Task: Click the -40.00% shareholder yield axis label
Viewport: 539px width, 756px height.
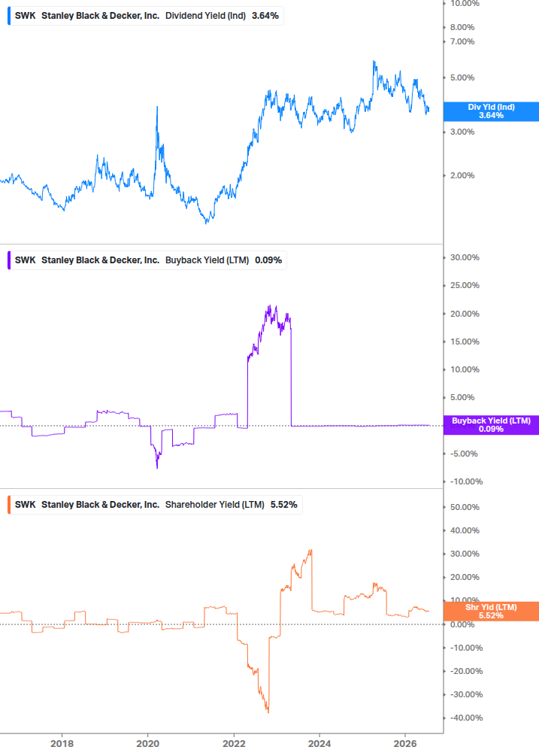Action: 466,718
